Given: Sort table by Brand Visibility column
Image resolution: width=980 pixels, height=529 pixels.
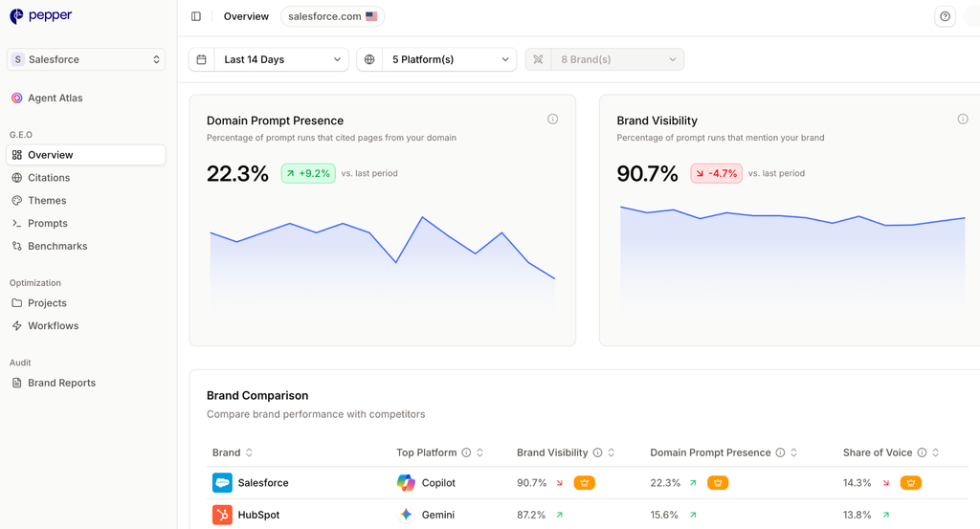Looking at the screenshot, I should pyautogui.click(x=612, y=452).
